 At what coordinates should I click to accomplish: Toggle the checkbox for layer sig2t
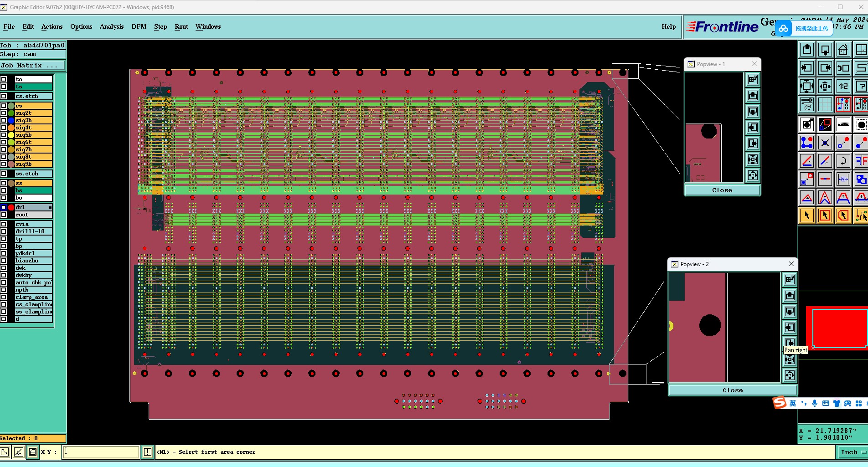click(4, 113)
